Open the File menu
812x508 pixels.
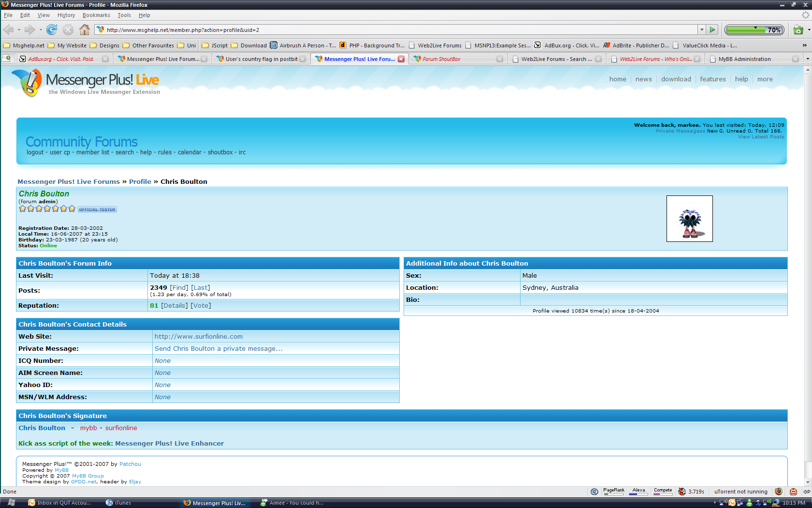(8, 15)
